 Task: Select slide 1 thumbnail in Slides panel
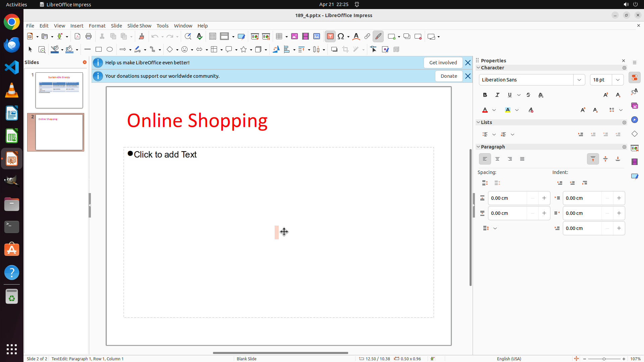(x=59, y=90)
